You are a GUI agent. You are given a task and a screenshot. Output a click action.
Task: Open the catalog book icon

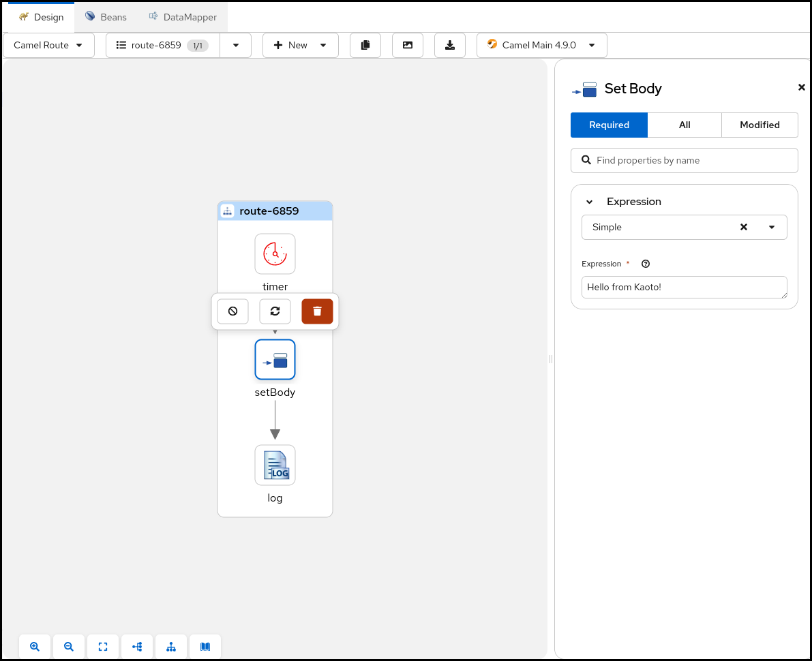click(205, 647)
